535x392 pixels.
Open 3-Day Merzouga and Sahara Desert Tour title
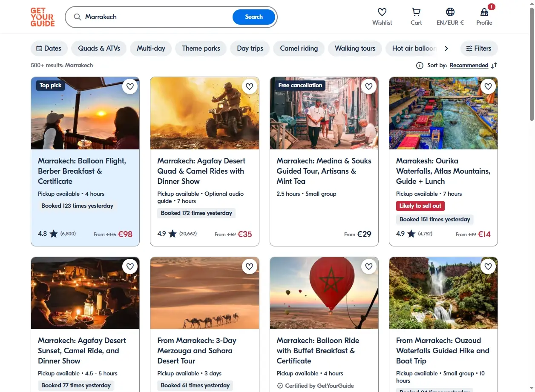tap(197, 351)
